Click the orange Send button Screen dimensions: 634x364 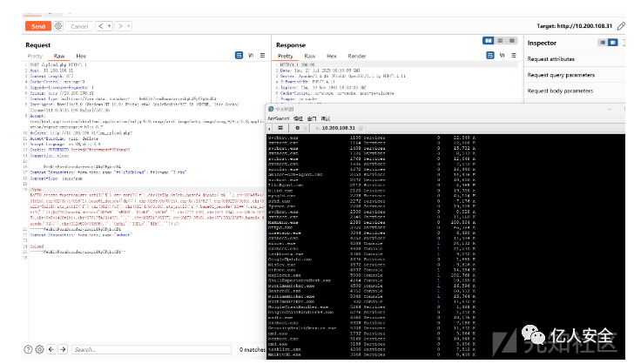click(38, 26)
